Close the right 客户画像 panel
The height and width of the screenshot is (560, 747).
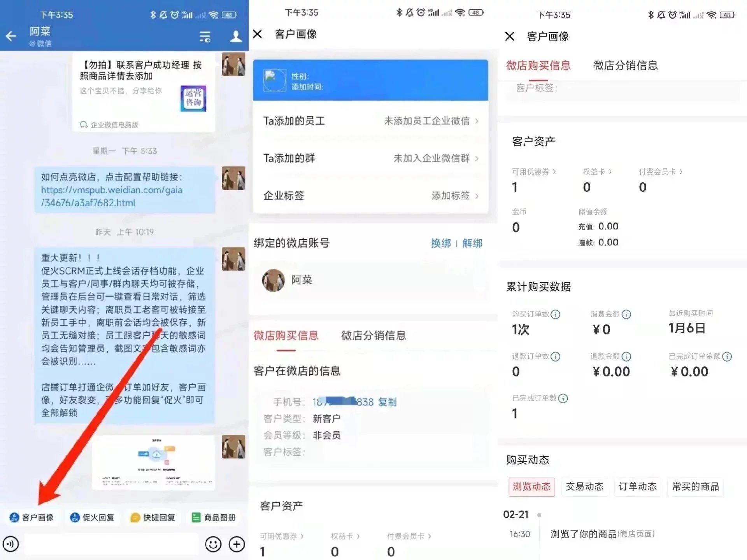pos(510,36)
